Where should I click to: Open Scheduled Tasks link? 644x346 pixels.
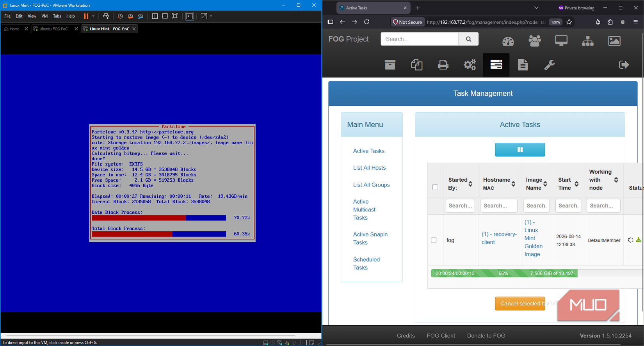pyautogui.click(x=366, y=264)
